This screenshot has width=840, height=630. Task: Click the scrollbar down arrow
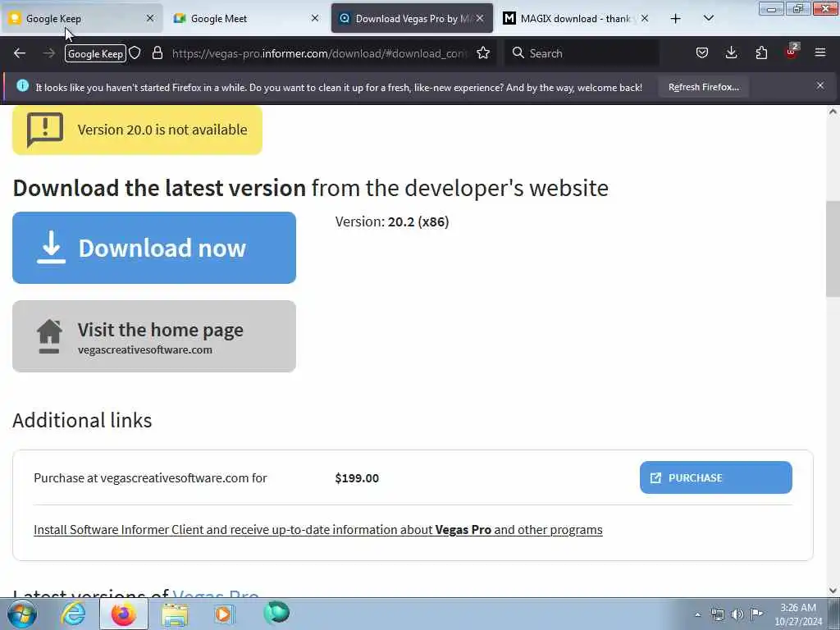click(x=833, y=591)
